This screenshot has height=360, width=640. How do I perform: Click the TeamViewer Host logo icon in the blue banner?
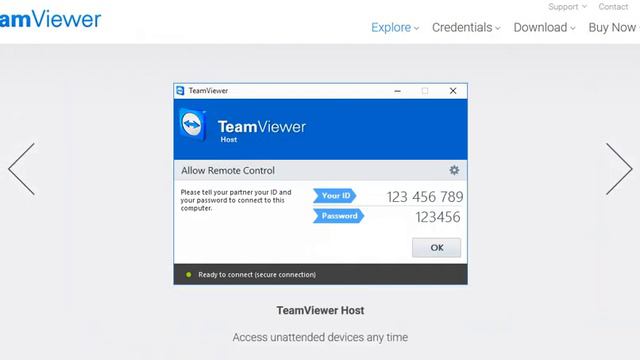click(192, 124)
